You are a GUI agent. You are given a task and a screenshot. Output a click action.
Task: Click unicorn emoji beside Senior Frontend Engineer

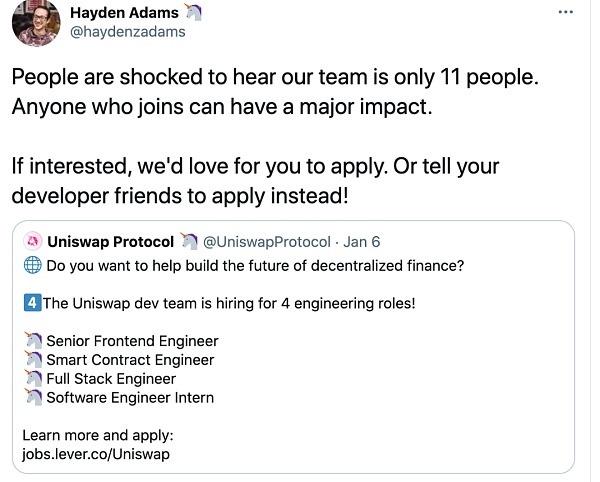tap(32, 341)
